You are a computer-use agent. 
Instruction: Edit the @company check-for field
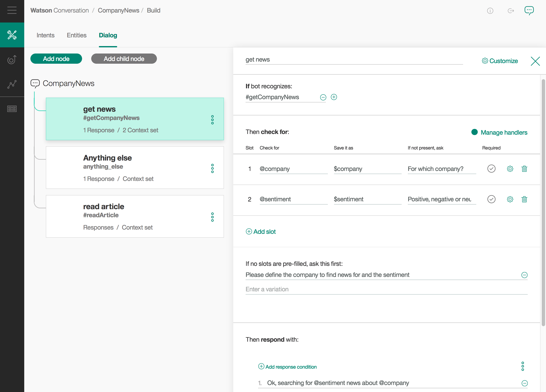pyautogui.click(x=294, y=169)
